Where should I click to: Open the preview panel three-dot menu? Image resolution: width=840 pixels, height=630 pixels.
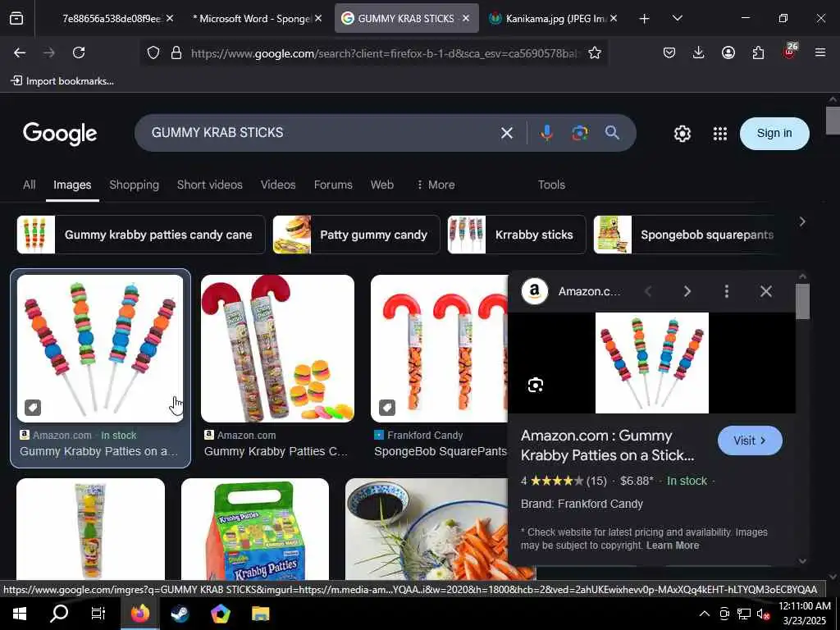(x=727, y=291)
